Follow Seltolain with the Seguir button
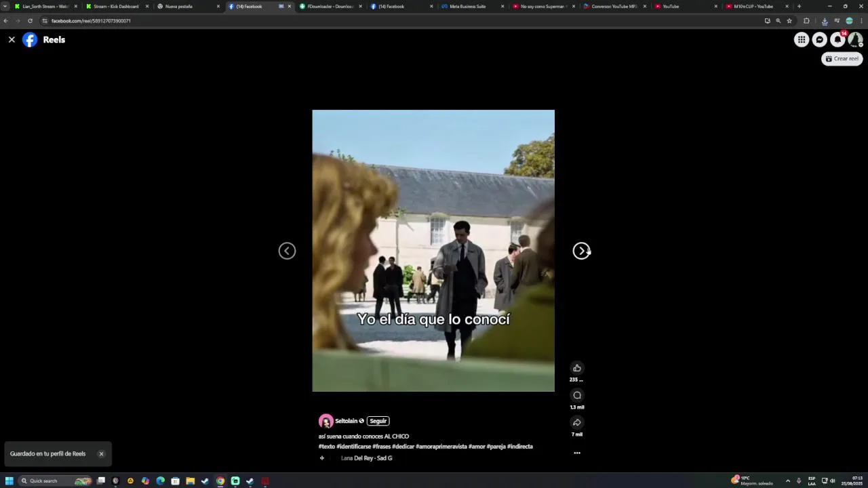 click(378, 421)
